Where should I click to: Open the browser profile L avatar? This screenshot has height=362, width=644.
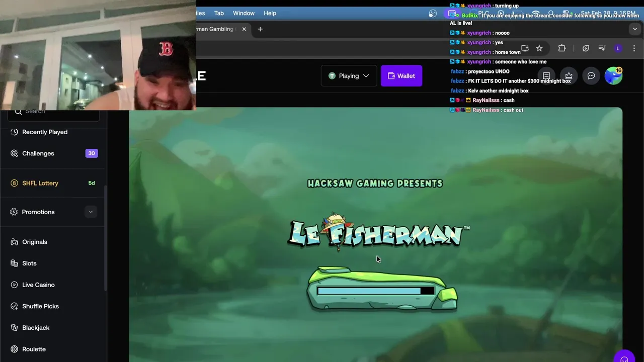pyautogui.click(x=618, y=48)
